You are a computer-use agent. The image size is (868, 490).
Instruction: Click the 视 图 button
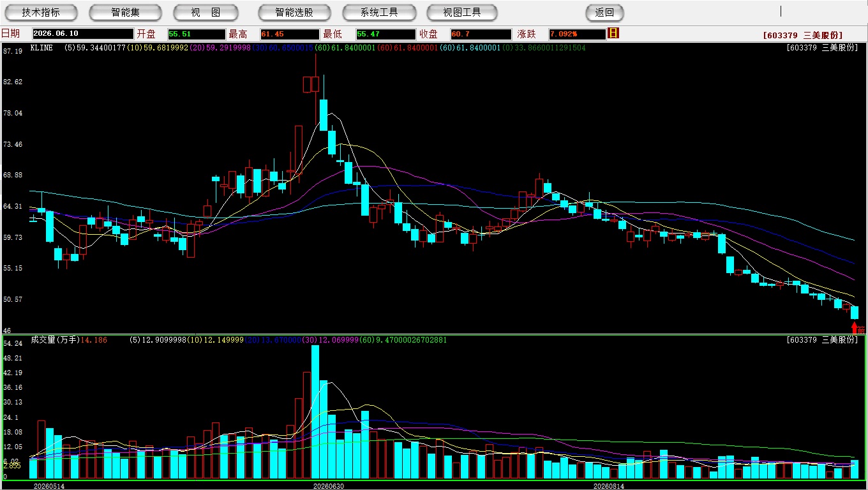(x=206, y=12)
